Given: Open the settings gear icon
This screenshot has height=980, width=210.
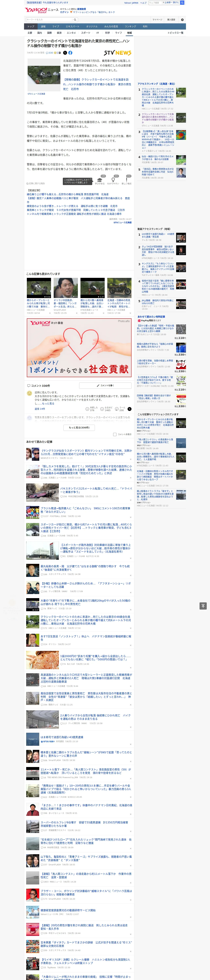Looking at the screenshot, I should (x=182, y=20).
